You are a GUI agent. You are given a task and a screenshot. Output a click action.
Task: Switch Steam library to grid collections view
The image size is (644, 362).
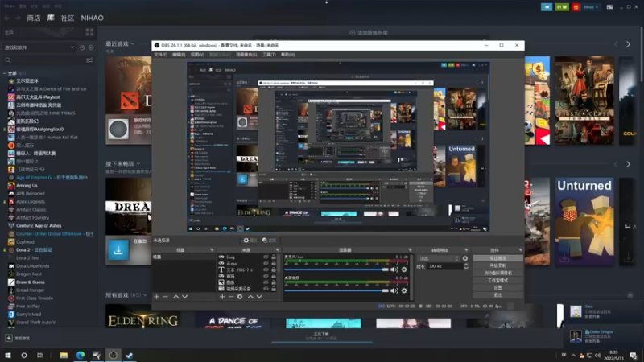pyautogui.click(x=89, y=32)
